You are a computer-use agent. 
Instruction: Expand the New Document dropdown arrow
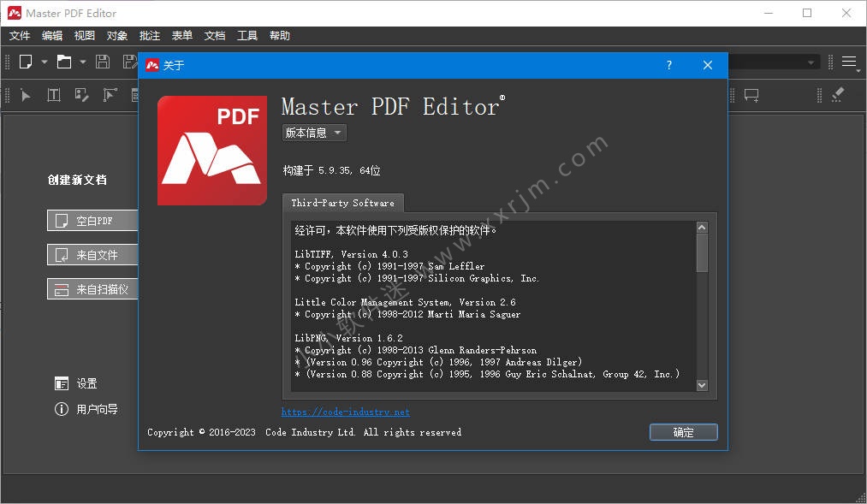pos(45,62)
